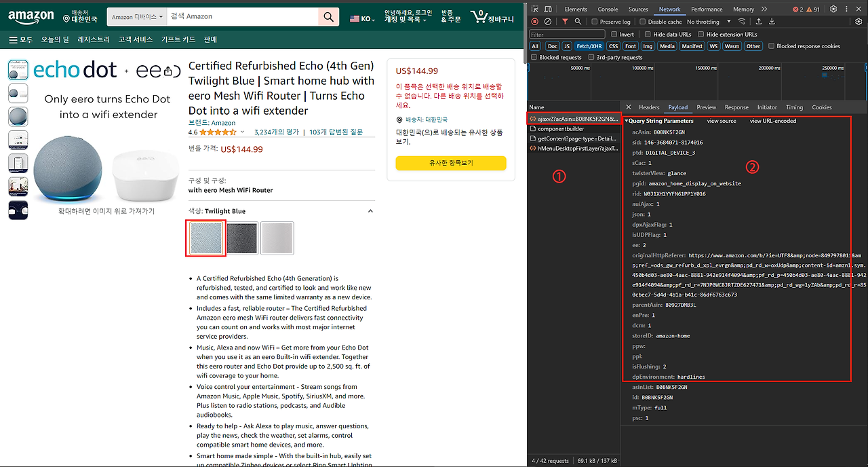This screenshot has height=467, width=868.
Task: Check the Invert filter checkbox
Action: coord(614,34)
